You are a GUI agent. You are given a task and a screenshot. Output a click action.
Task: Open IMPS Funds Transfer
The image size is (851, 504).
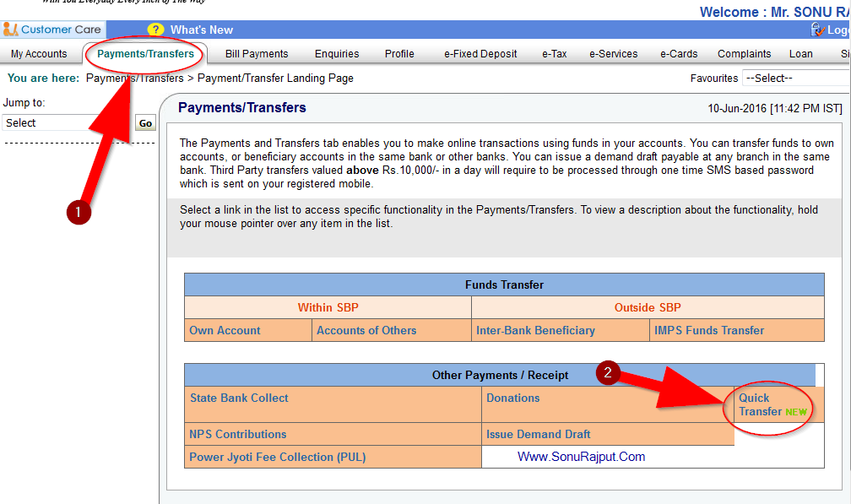(x=709, y=330)
